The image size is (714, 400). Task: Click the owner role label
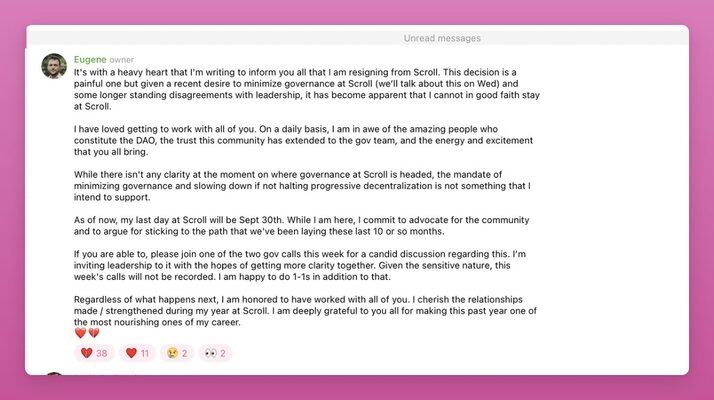122,60
